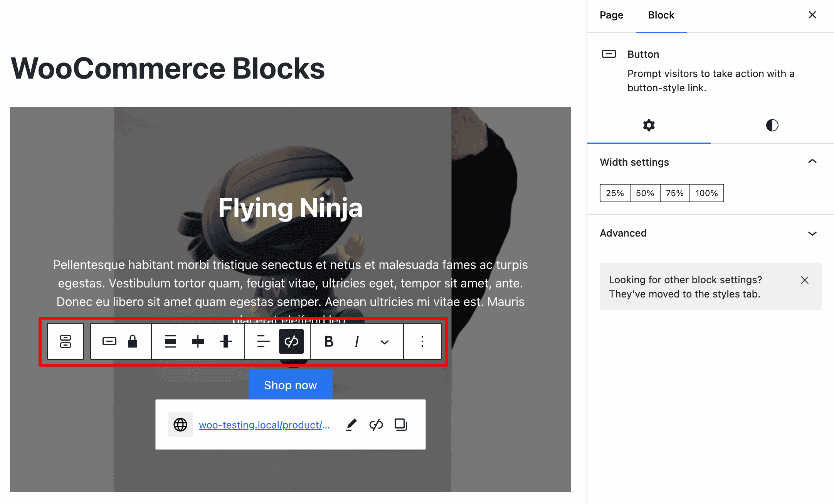This screenshot has height=504, width=834.
Task: Open the Settings gear tab
Action: pos(649,125)
